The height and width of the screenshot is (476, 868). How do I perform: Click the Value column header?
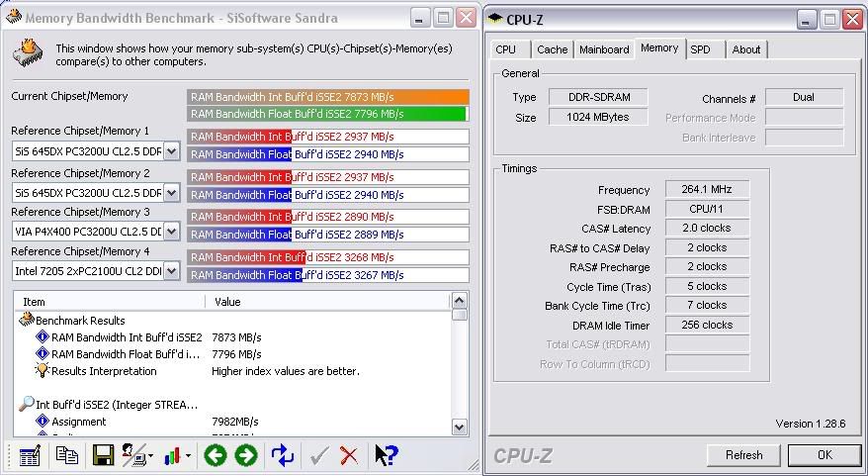point(328,302)
